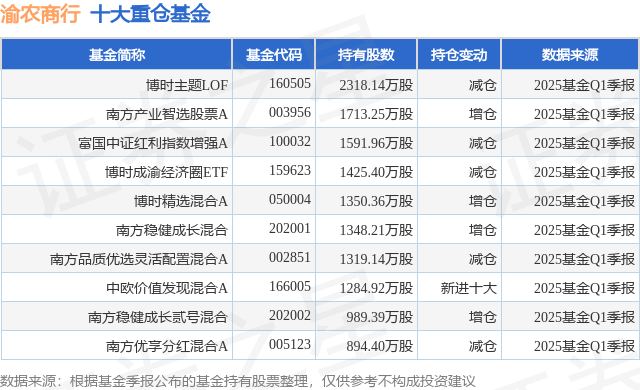Click the 持有股数 column header
Screen dimensions: 640x390
tap(366, 55)
